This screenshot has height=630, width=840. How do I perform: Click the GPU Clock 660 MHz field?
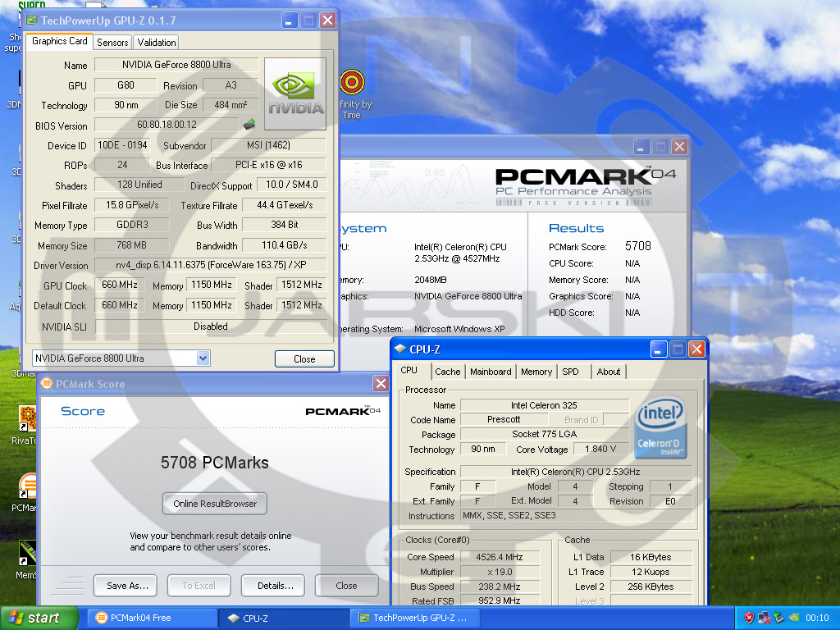pyautogui.click(x=120, y=285)
